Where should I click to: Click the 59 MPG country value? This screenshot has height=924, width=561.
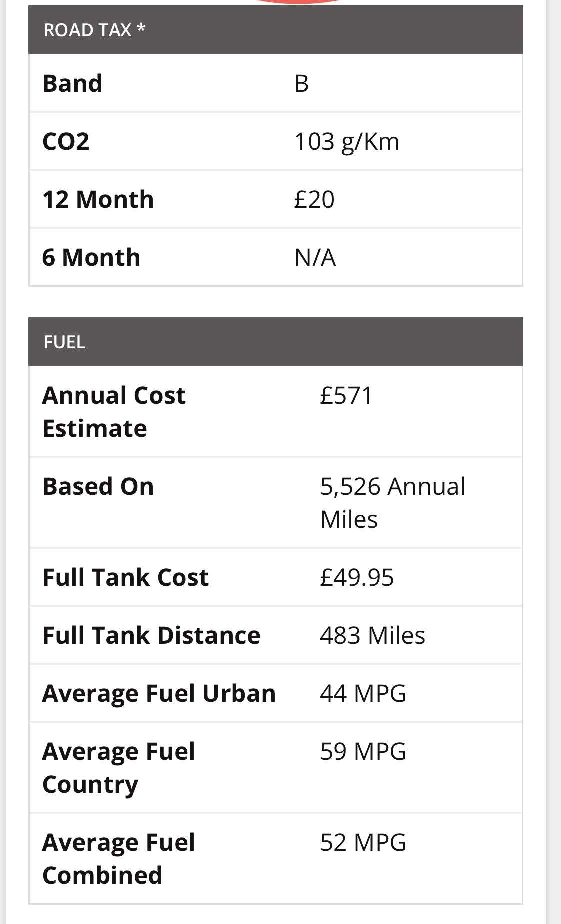(x=363, y=751)
